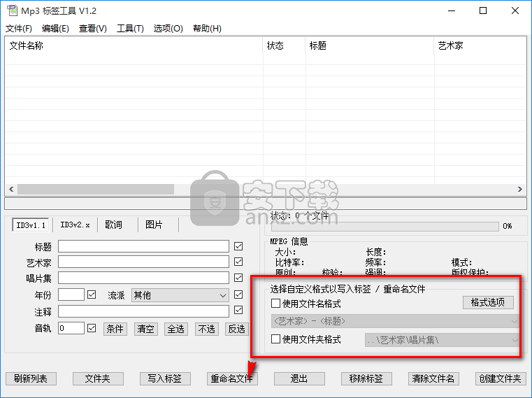This screenshot has width=532, height=398.
Task: Open the 帮助(H) menu
Action: pyautogui.click(x=207, y=29)
